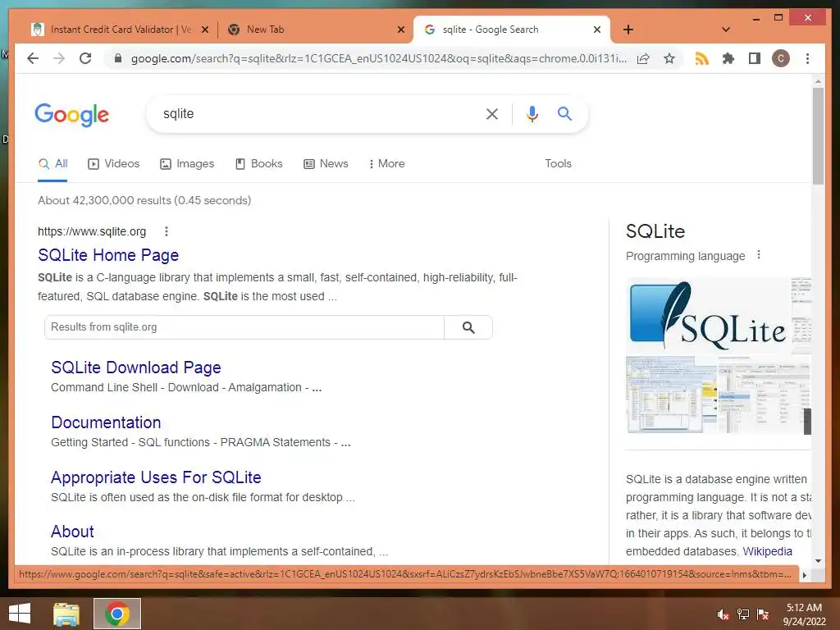Open the Documentation link
The height and width of the screenshot is (630, 840).
106,422
